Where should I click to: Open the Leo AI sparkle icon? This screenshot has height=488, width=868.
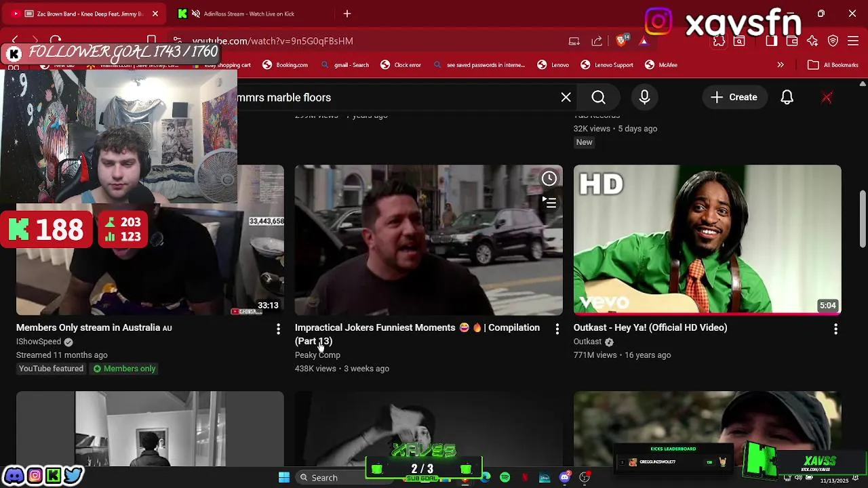(812, 41)
